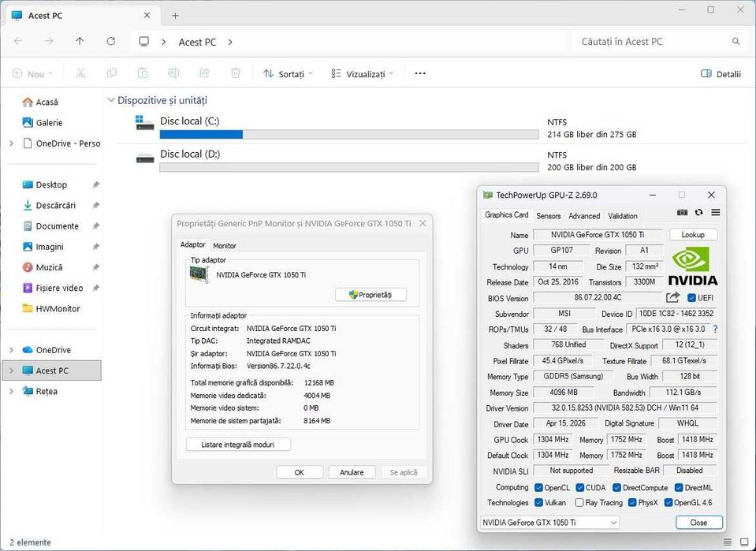Collapse the Dispozitive și unități group
The height and width of the screenshot is (551, 756).
(111, 100)
